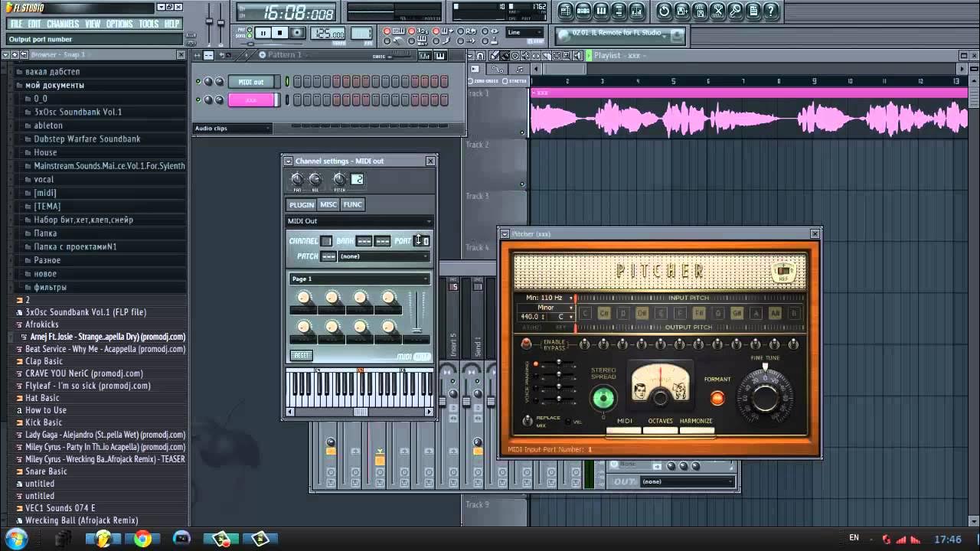
Task: Open the Channel settings window menu arrow
Action: pos(289,161)
